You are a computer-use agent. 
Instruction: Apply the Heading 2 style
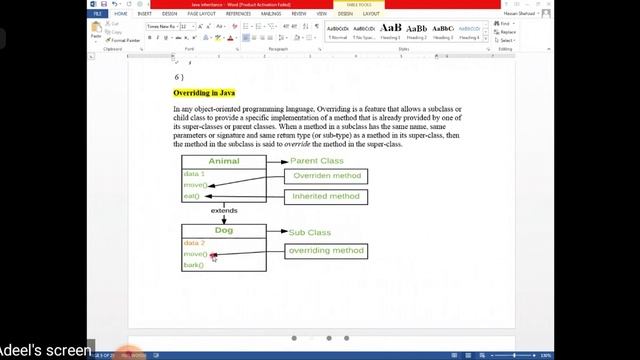click(x=417, y=32)
